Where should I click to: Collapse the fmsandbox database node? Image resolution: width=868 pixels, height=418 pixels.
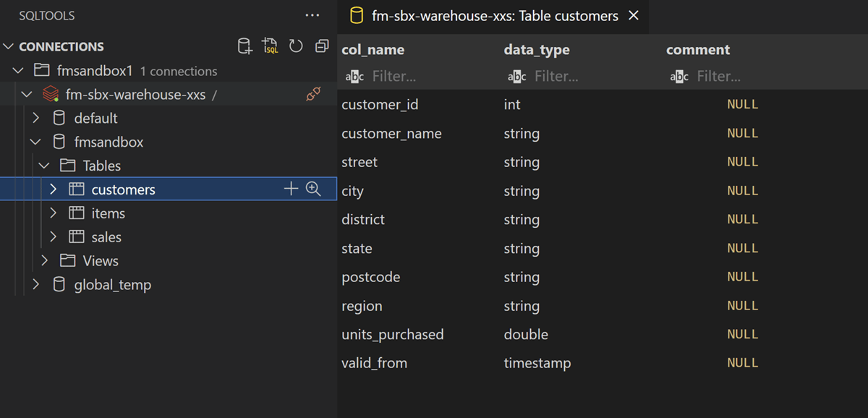35,142
